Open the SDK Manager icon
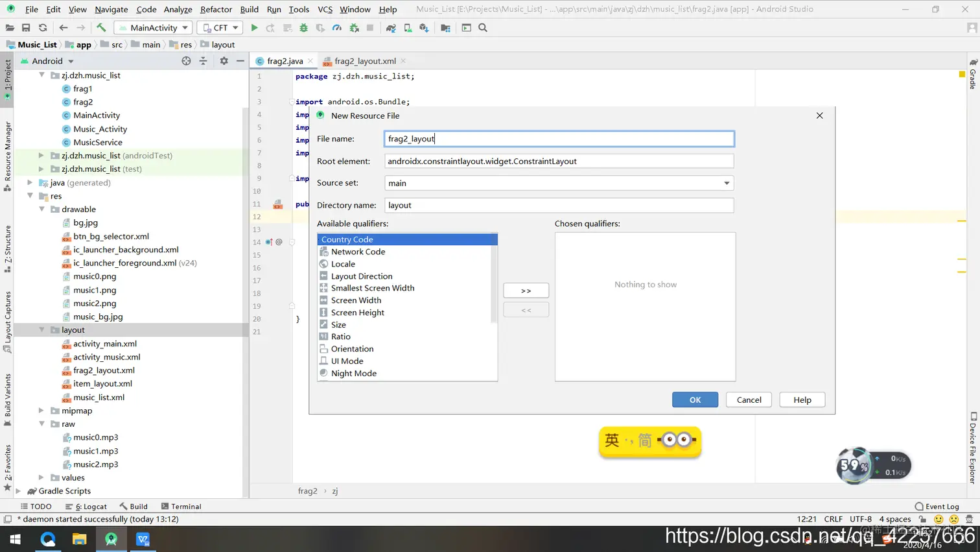The width and height of the screenshot is (980, 552). (x=424, y=28)
